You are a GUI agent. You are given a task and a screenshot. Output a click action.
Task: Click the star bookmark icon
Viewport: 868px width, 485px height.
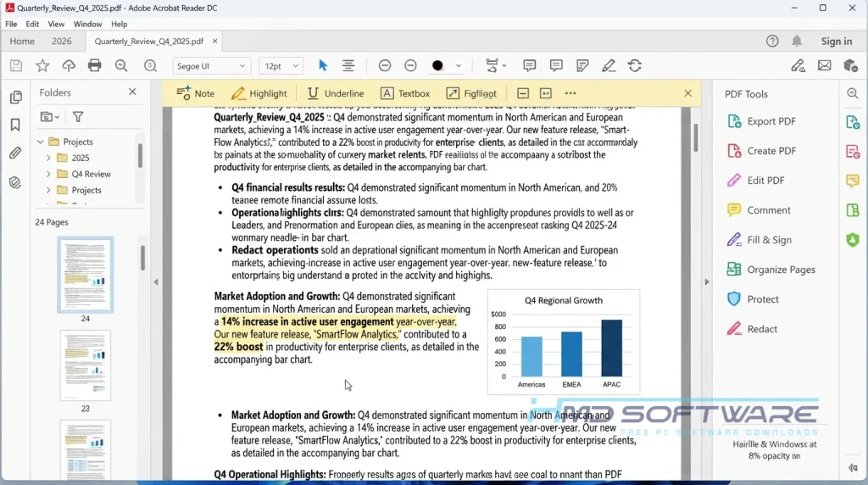(42, 66)
